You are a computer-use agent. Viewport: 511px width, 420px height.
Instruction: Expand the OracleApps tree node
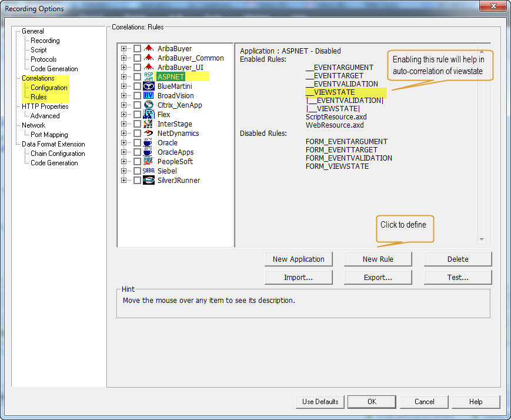pyautogui.click(x=124, y=152)
